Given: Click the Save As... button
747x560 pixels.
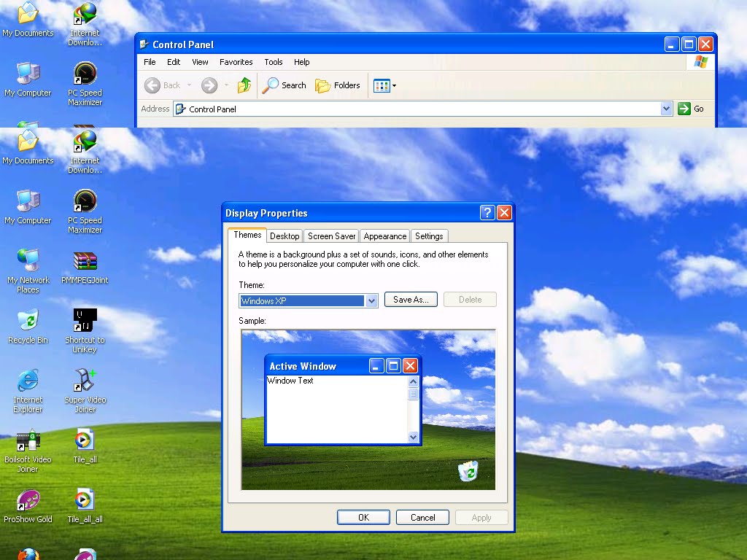Looking at the screenshot, I should (411, 300).
